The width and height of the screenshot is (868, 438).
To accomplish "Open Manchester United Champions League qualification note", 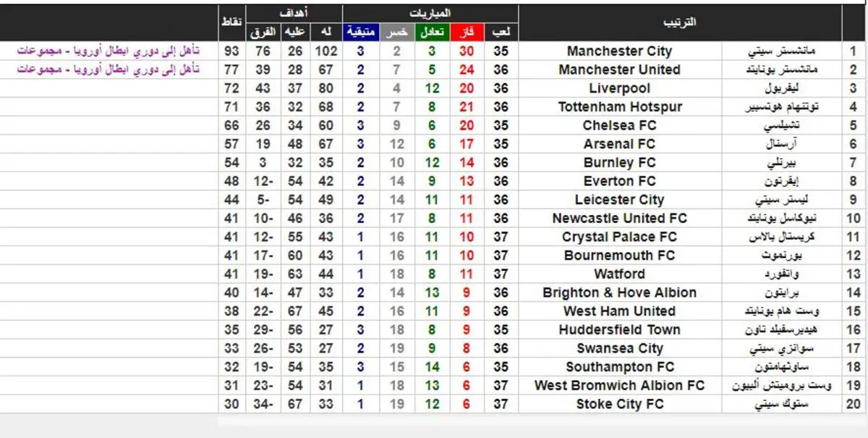I will (x=109, y=70).
